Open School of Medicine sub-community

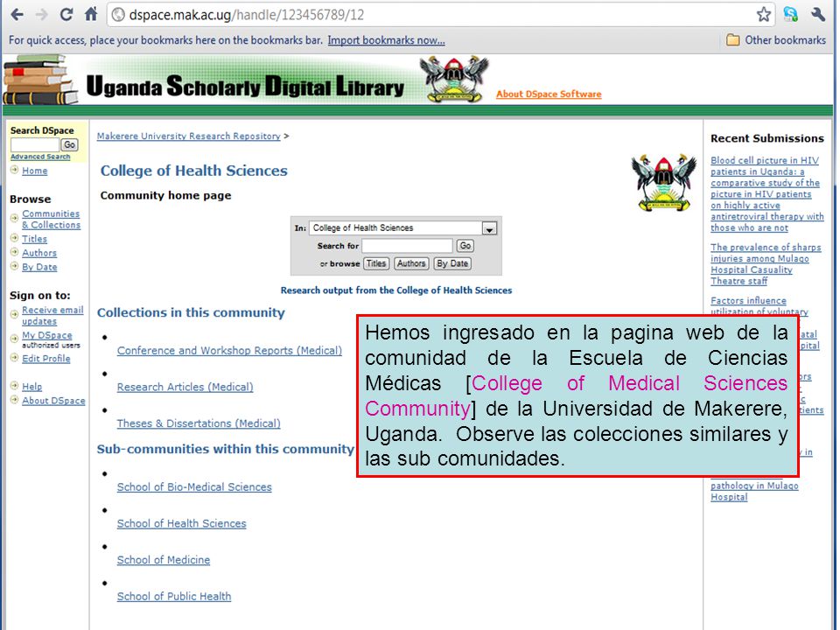[164, 560]
